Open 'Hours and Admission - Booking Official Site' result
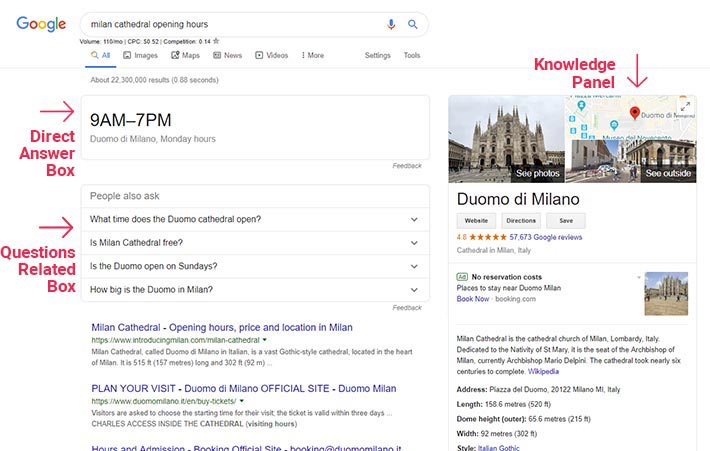Screen dimensions: 710x451 tap(246, 448)
